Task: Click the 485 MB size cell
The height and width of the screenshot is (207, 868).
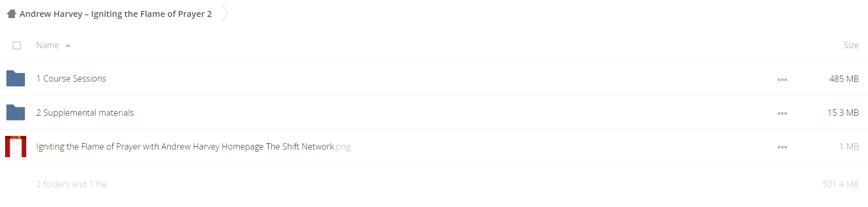Action: click(844, 79)
